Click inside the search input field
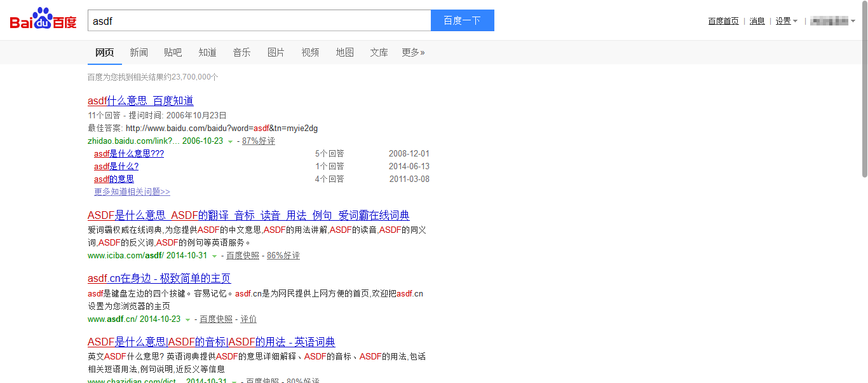 pyautogui.click(x=254, y=20)
